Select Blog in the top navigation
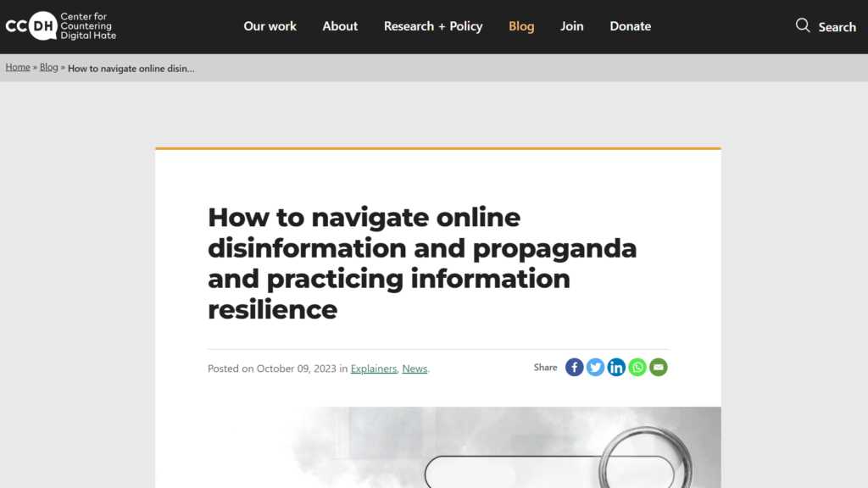The width and height of the screenshot is (868, 488). [x=521, y=26]
